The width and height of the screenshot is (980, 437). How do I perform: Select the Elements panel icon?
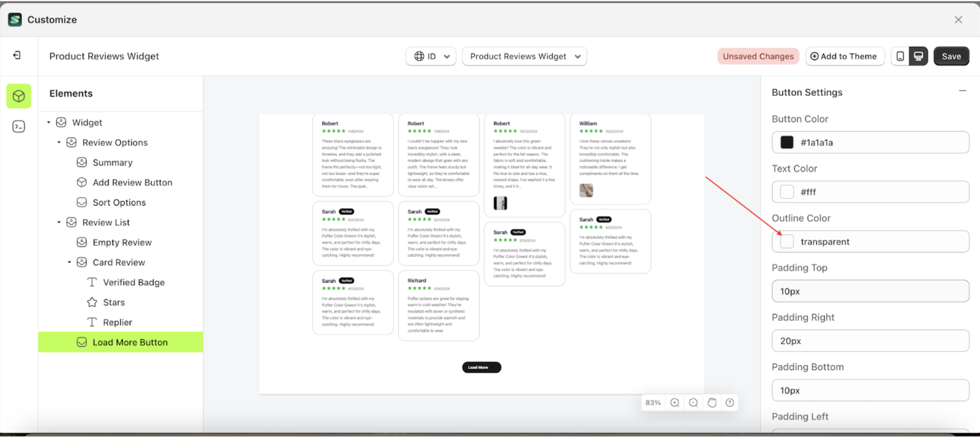point(18,96)
